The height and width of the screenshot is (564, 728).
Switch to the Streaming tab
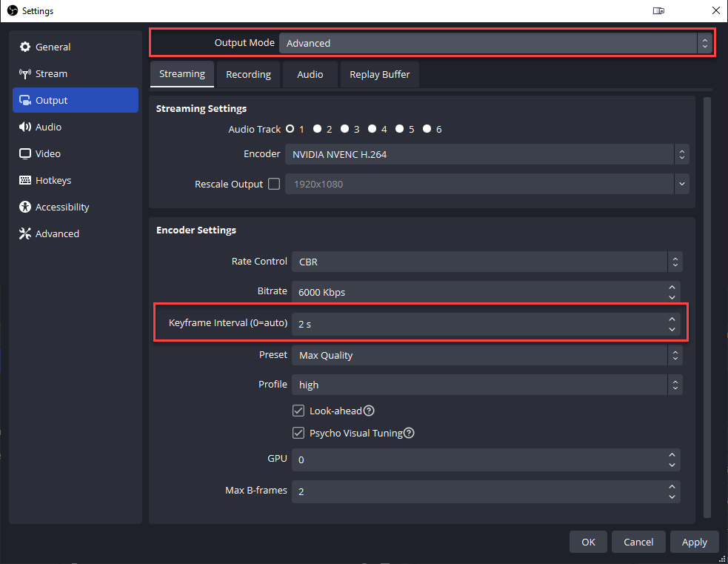pyautogui.click(x=182, y=74)
